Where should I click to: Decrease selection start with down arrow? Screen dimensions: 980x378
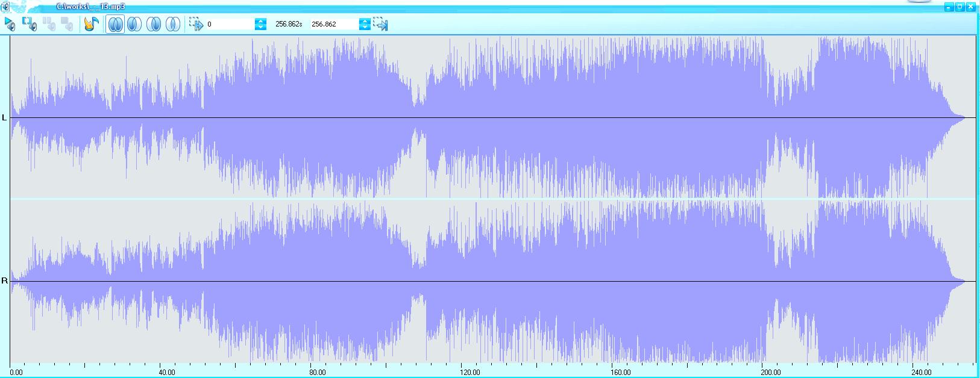[260, 27]
